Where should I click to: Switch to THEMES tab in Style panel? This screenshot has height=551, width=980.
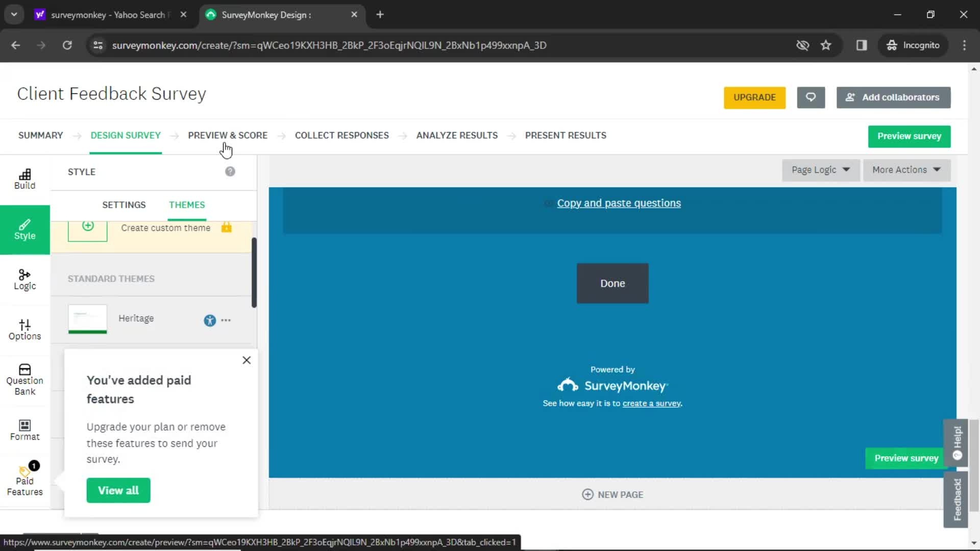point(186,205)
